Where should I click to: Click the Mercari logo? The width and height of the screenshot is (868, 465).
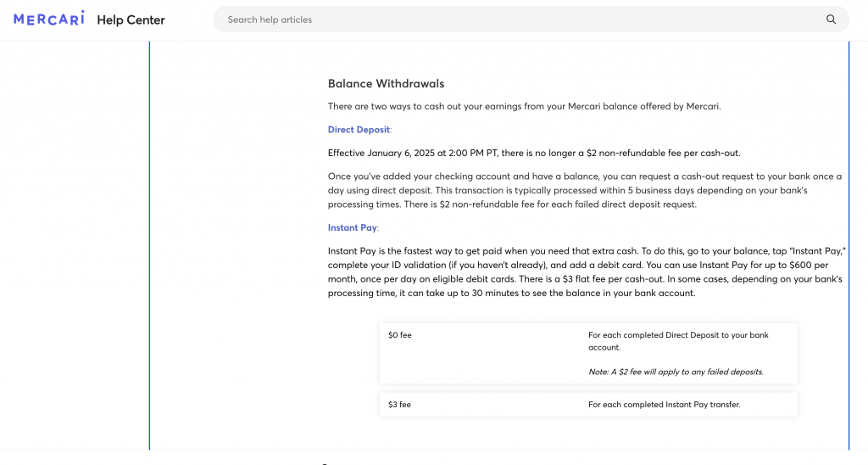tap(49, 19)
